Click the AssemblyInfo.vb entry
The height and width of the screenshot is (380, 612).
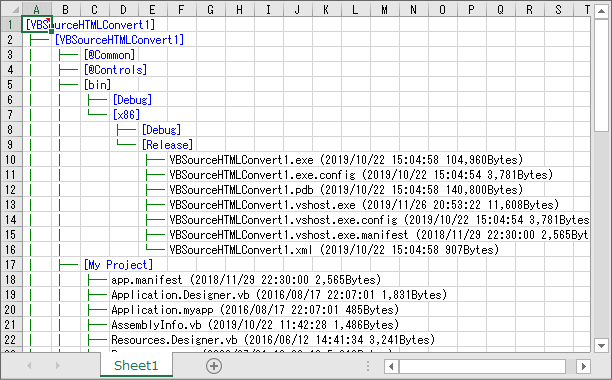[255, 325]
